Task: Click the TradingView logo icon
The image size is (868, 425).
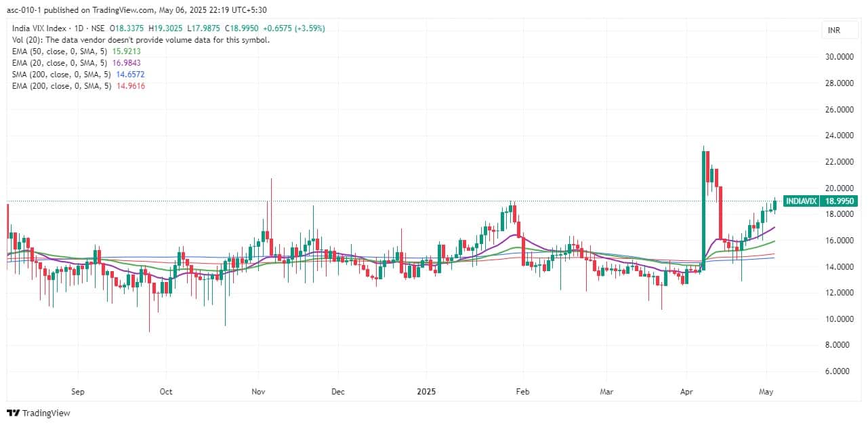Action: (x=14, y=413)
